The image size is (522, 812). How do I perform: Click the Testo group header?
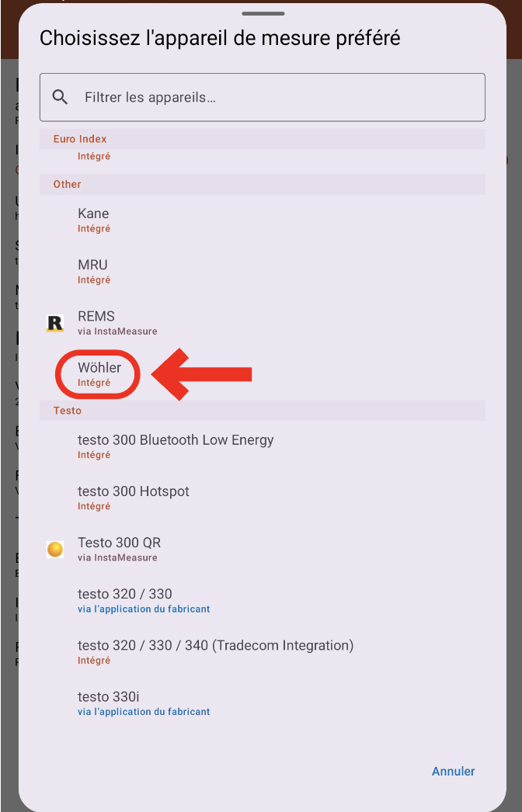[x=263, y=411]
